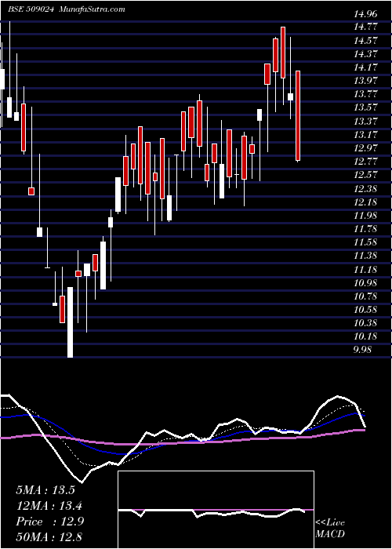Screen dimensions: 392x549
Task: Click the 11.58 price axis label
Action: pos(365,242)
